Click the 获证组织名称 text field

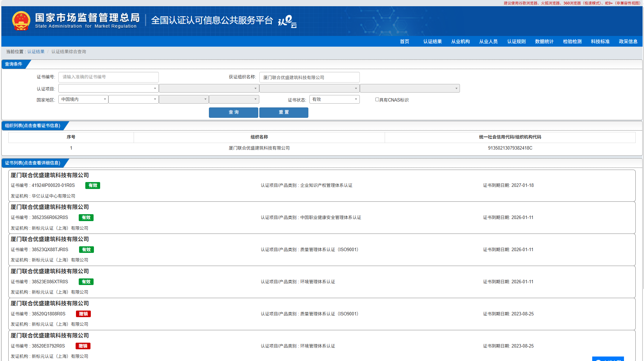coord(309,77)
